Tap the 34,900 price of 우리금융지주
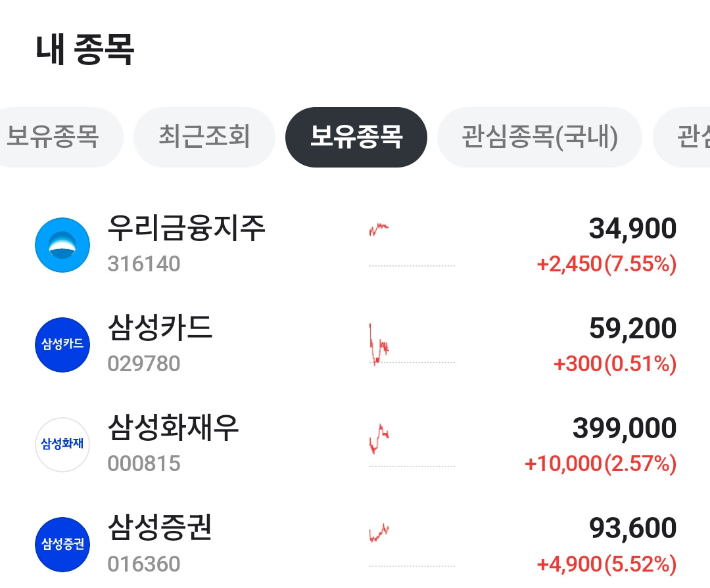 click(632, 228)
